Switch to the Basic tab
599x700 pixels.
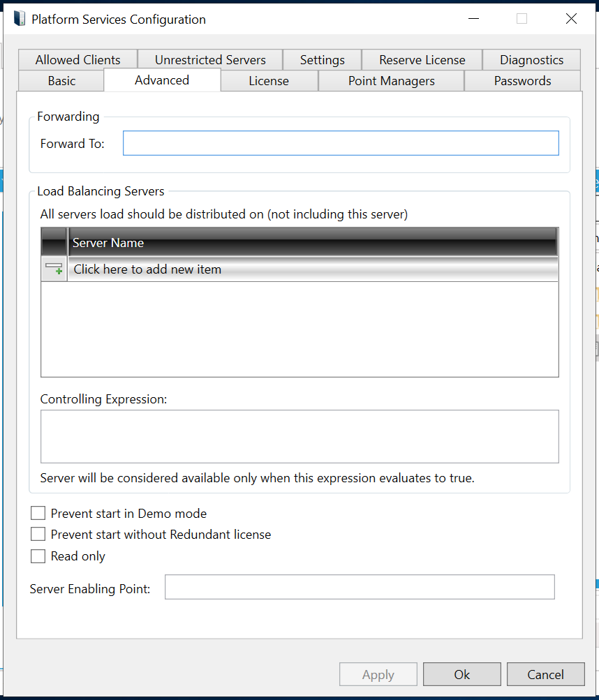61,81
